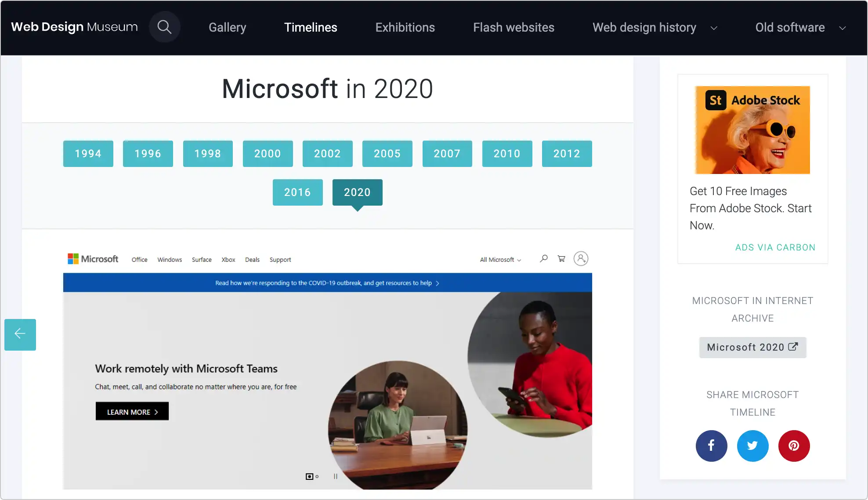Share timeline on Pinterest
The width and height of the screenshot is (868, 500).
(x=794, y=446)
